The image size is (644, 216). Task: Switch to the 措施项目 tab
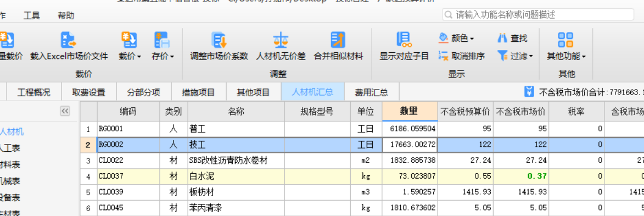click(x=198, y=92)
